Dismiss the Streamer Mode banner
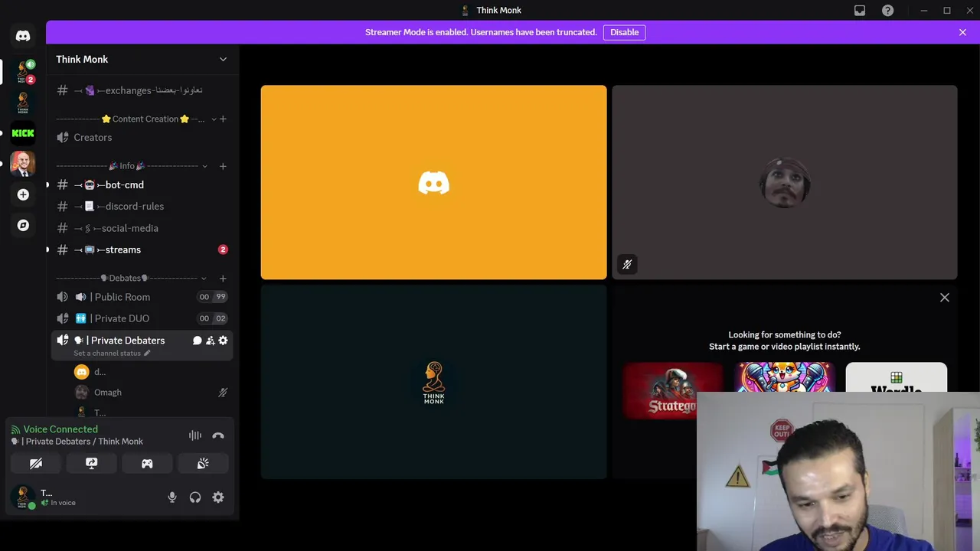Viewport: 980px width, 551px height. pos(962,32)
